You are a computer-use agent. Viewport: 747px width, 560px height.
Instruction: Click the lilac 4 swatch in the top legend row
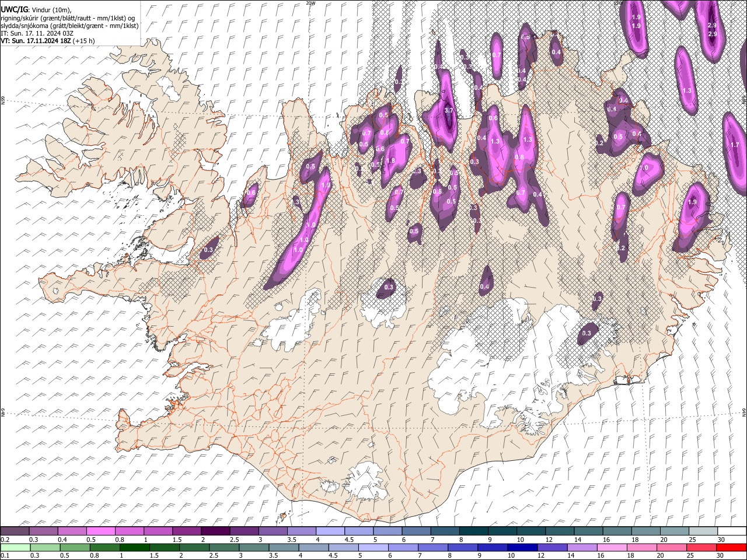coord(330,531)
